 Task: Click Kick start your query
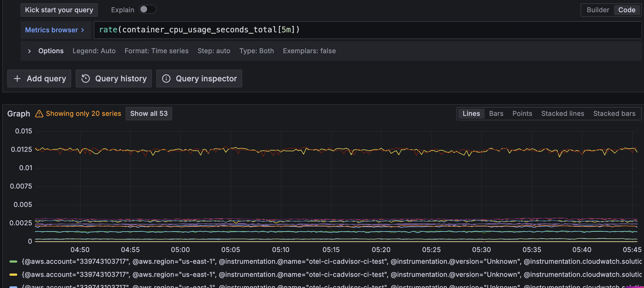59,10
